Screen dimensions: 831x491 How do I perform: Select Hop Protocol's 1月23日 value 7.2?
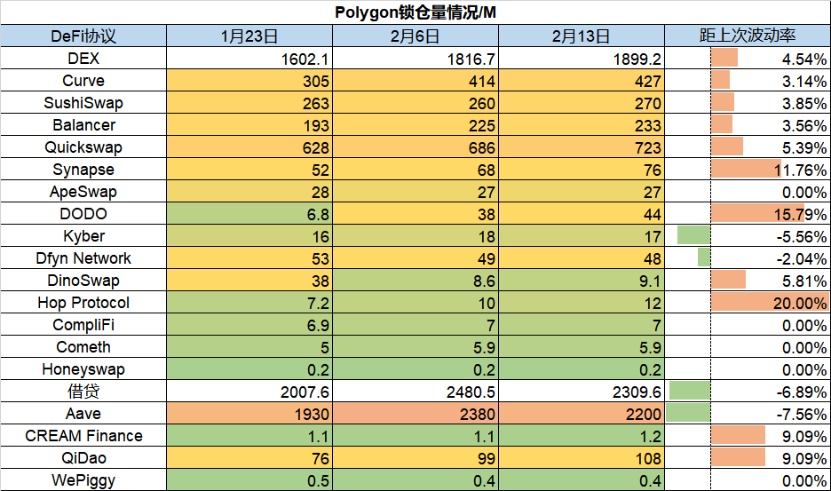pyautogui.click(x=249, y=302)
